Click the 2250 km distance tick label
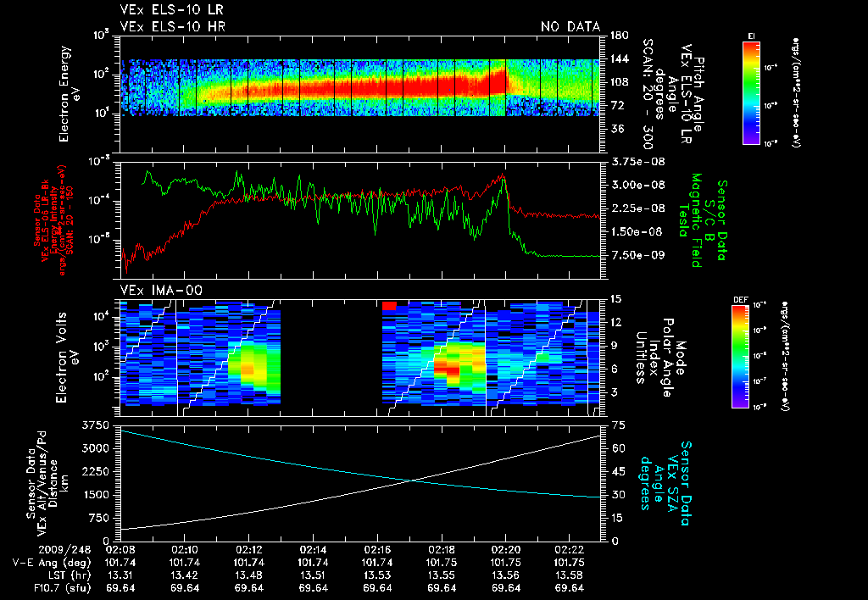Screen dimensions: 868x600 95,471
